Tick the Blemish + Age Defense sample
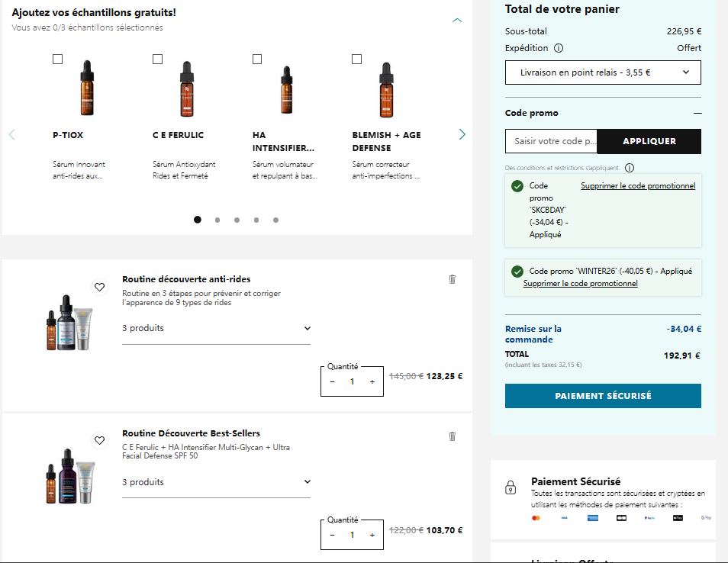The height and width of the screenshot is (563, 728). pyautogui.click(x=356, y=59)
